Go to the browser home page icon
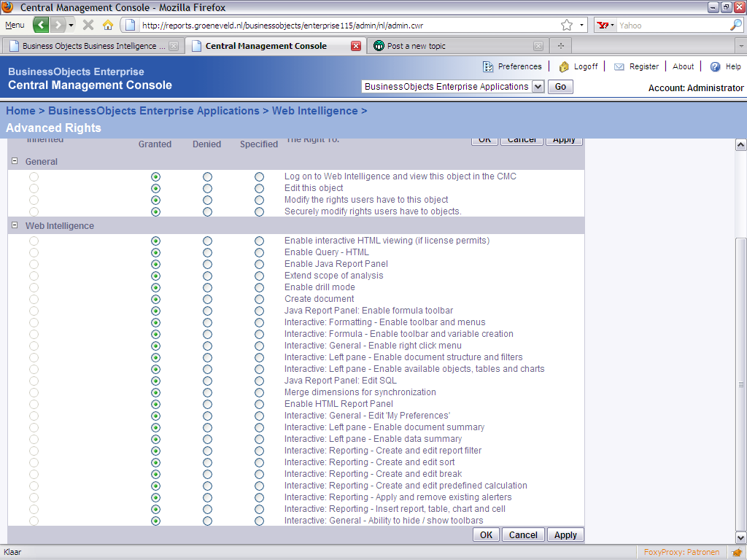 tap(108, 25)
